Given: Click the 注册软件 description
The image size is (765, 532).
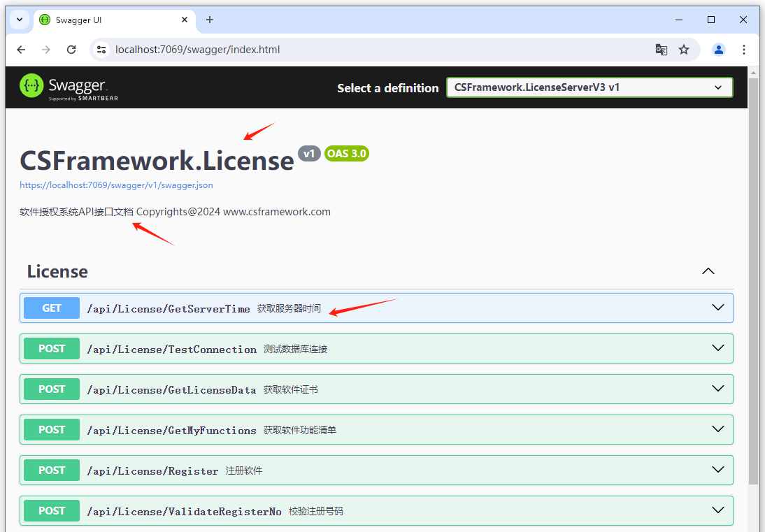Looking at the screenshot, I should tap(244, 470).
